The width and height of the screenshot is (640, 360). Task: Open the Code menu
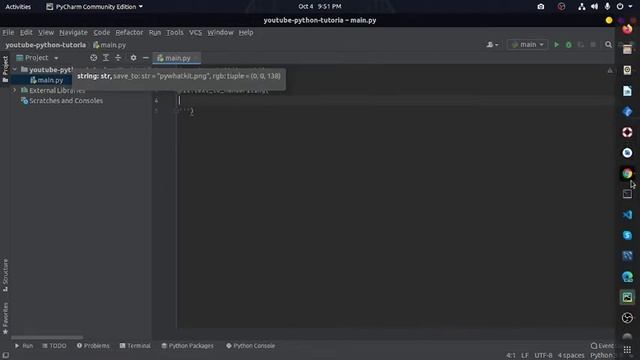[101, 32]
